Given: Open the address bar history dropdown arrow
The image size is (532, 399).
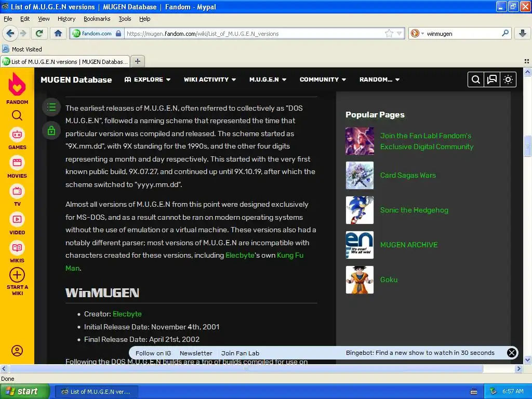Looking at the screenshot, I should (400, 33).
